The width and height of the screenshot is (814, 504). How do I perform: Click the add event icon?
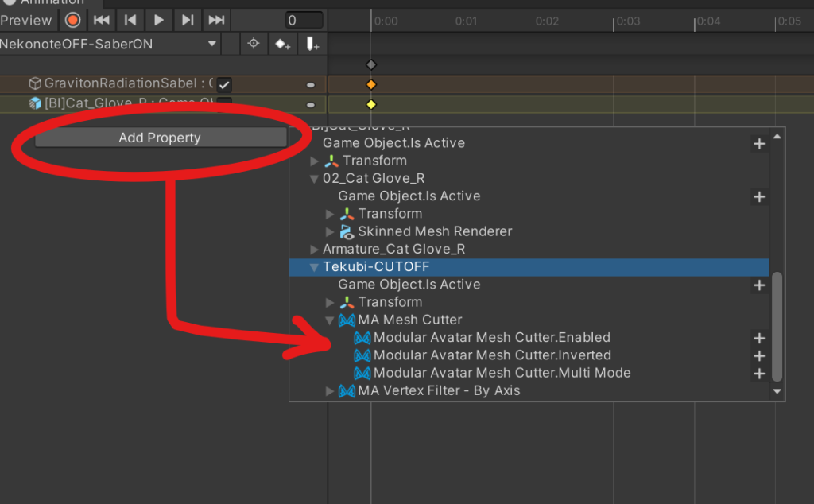coord(312,45)
